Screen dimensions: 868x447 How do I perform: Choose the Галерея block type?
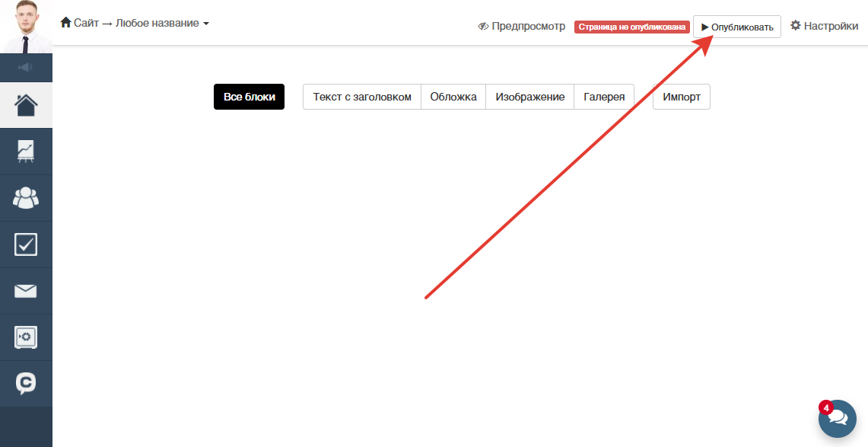click(604, 97)
